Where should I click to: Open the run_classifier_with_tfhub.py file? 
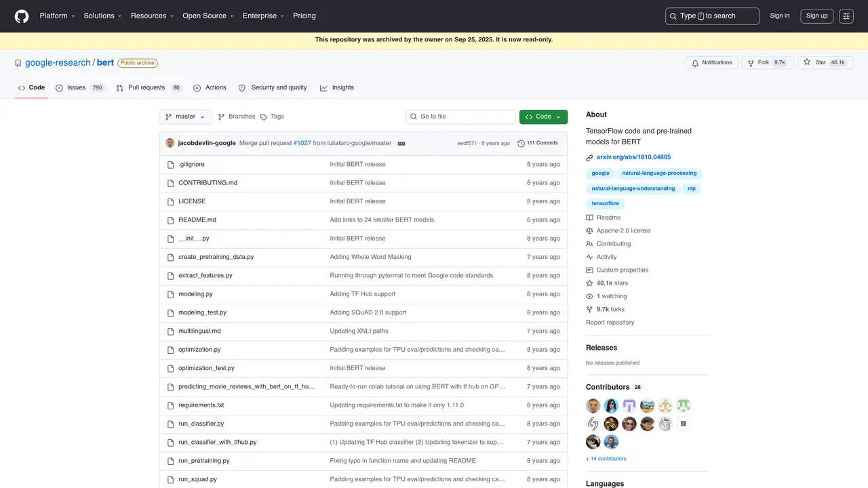pyautogui.click(x=218, y=443)
